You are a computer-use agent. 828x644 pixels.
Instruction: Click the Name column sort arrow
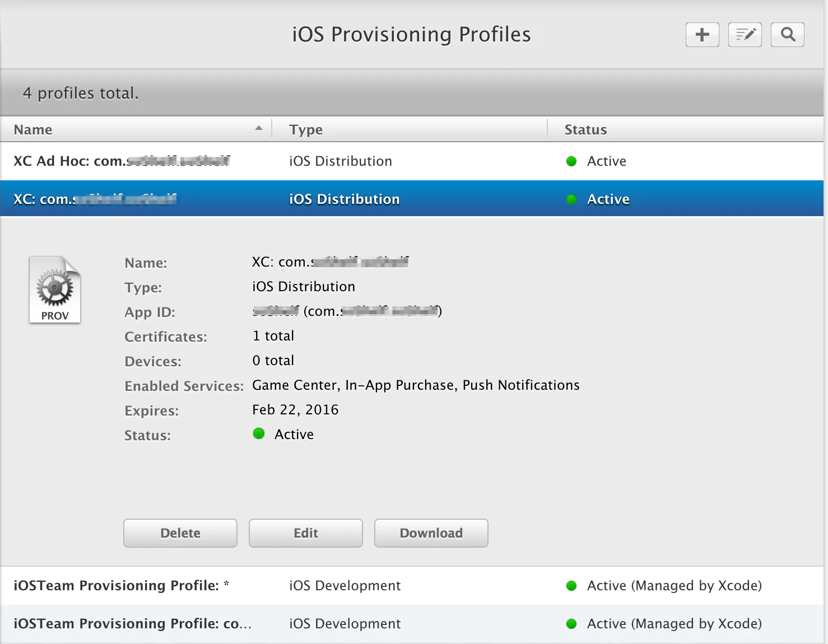[x=258, y=128]
